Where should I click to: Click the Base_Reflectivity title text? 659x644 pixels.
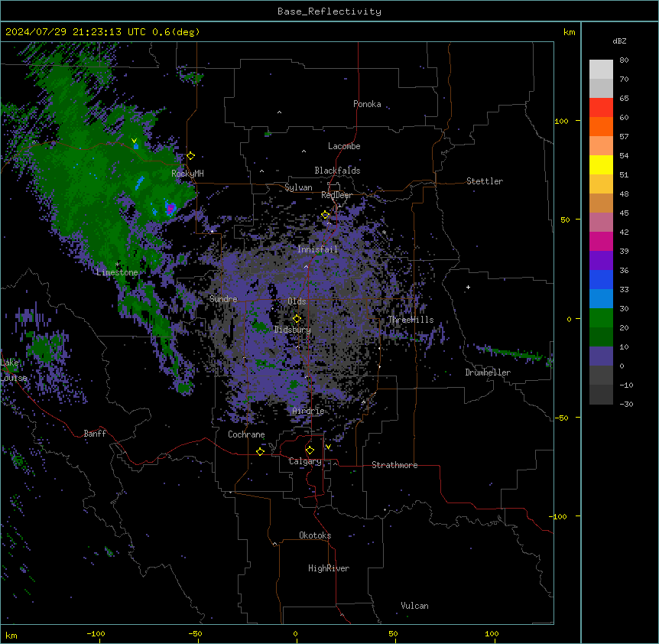(x=329, y=11)
